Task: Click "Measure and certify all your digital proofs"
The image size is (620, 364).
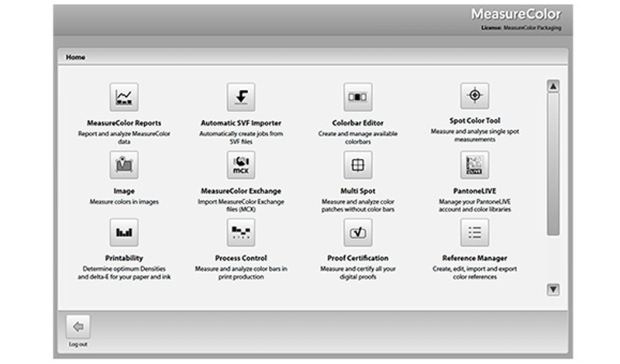Action: click(x=358, y=273)
